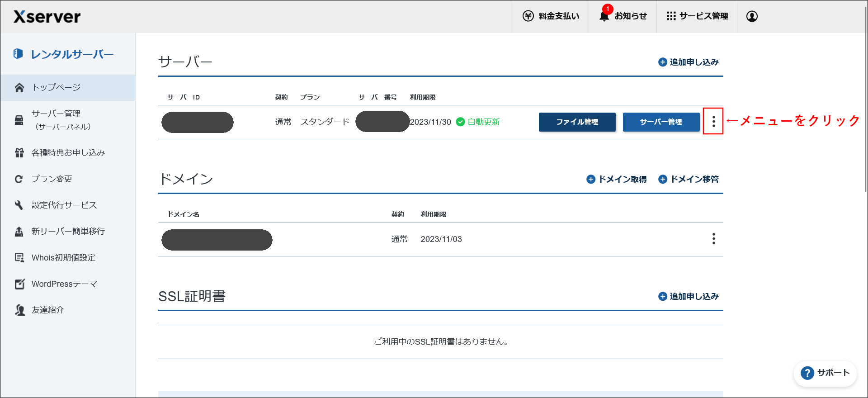Viewport: 868px width, 398px height.
Task: Click the blue サーバー管理 button
Action: 661,122
